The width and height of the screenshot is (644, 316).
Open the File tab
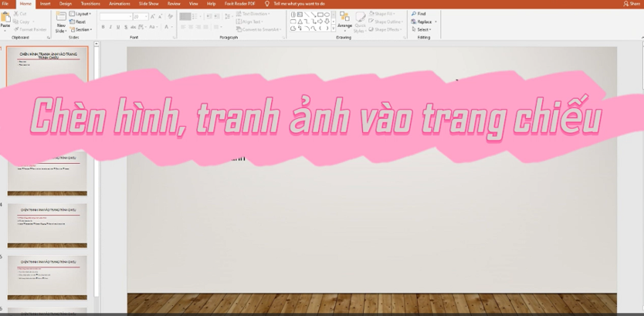coord(5,4)
